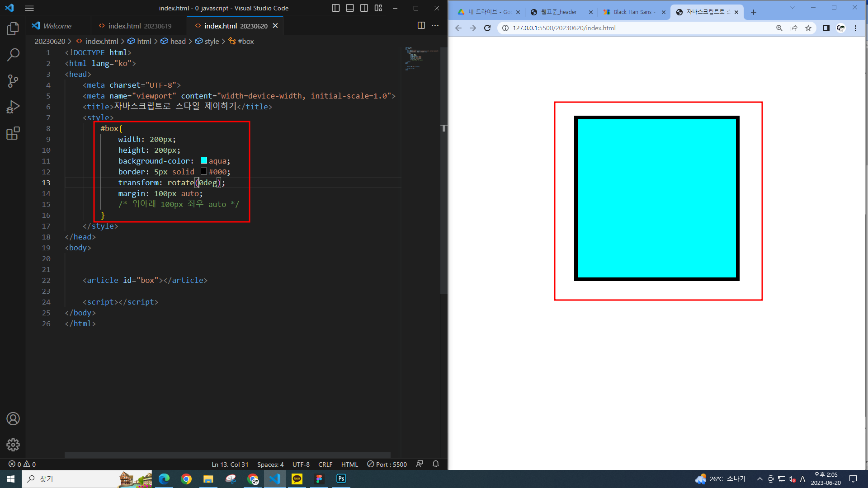
Task: Open the Explorer view in the activity bar
Action: click(13, 29)
